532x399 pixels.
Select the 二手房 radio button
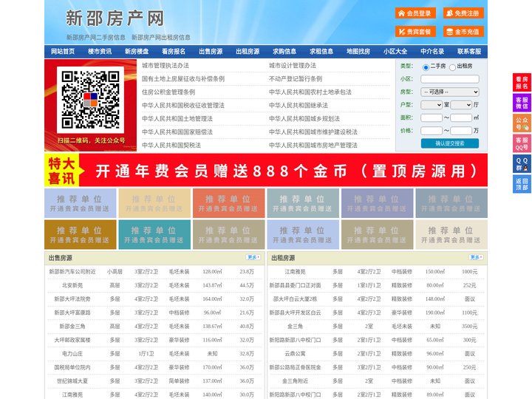click(x=426, y=67)
